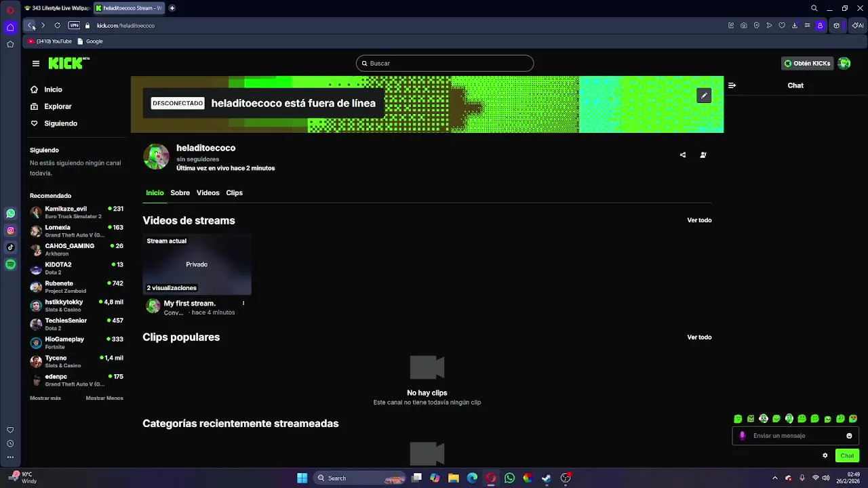Open HioGameplay recommended channel
This screenshot has height=488, width=868.
pyautogui.click(x=77, y=343)
